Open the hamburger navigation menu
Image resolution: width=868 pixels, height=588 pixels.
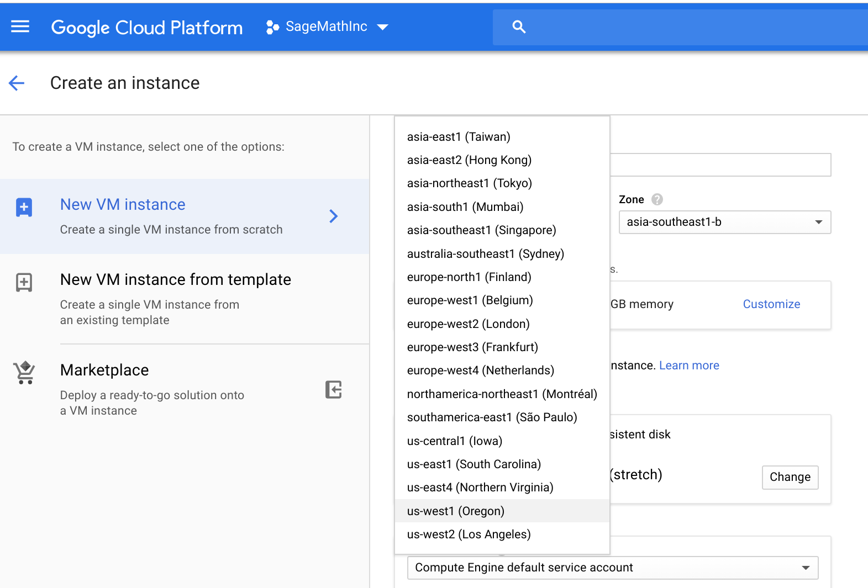[20, 27]
